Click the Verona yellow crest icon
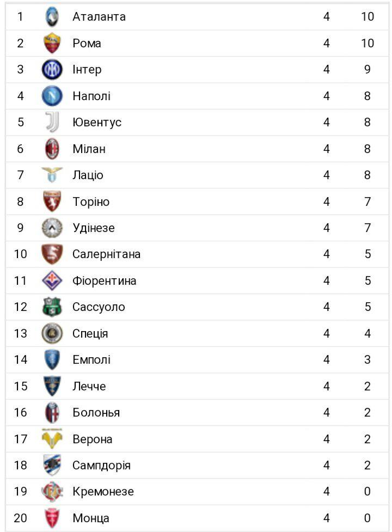Image resolution: width=392 pixels, height=532 pixels. (x=52, y=439)
